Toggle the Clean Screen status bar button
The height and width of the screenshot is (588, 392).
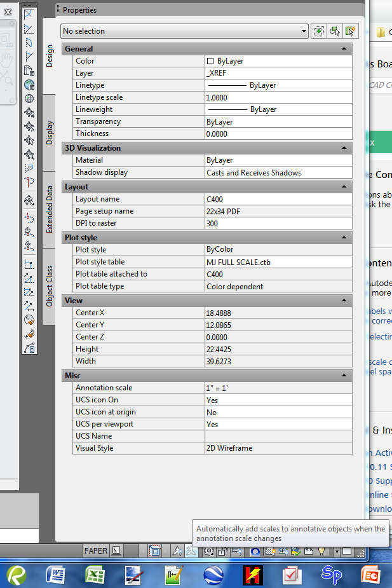(x=347, y=551)
